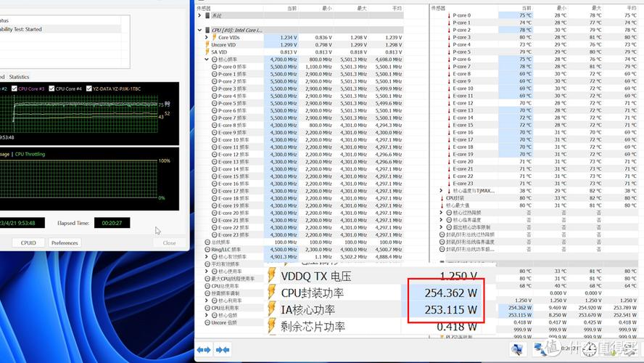Expand the 系统 sensor group
644x363 pixels.
pos(199,16)
